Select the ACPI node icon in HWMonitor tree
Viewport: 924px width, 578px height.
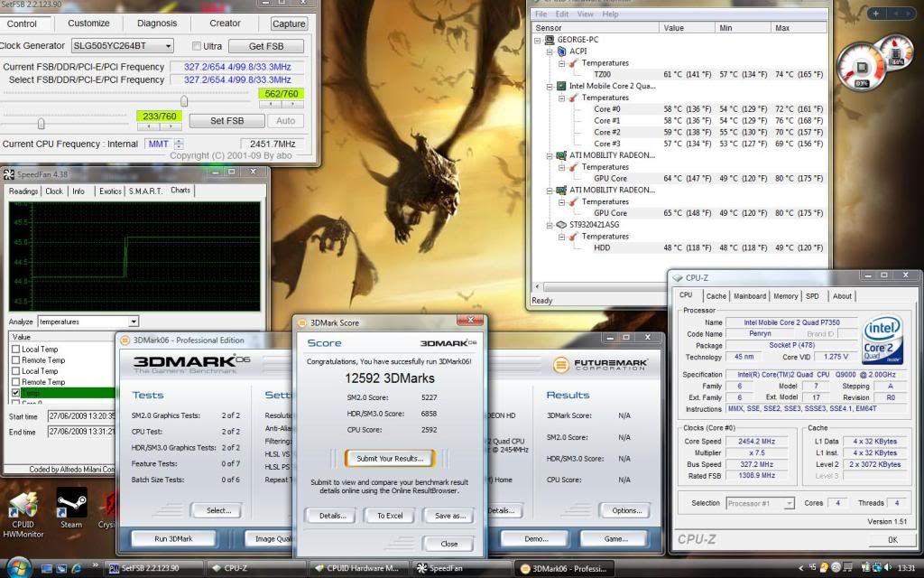561,51
